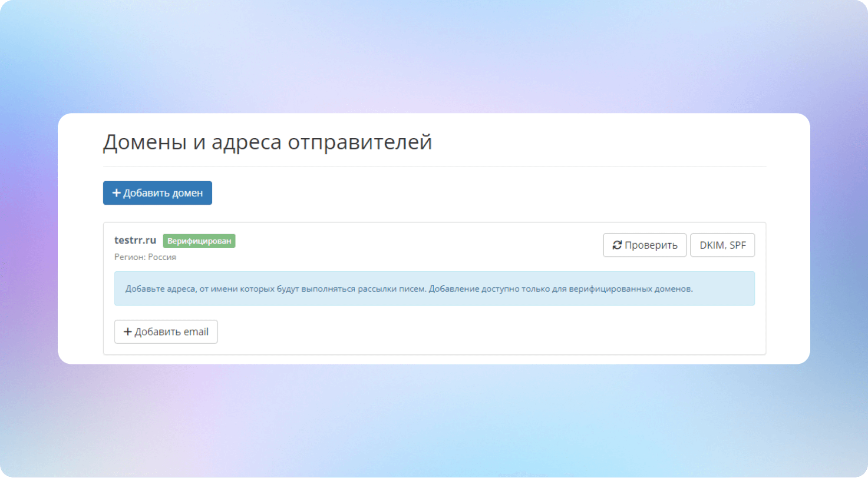Click the SPF text in DKIM button
Screen dimensions: 868x478
737,245
